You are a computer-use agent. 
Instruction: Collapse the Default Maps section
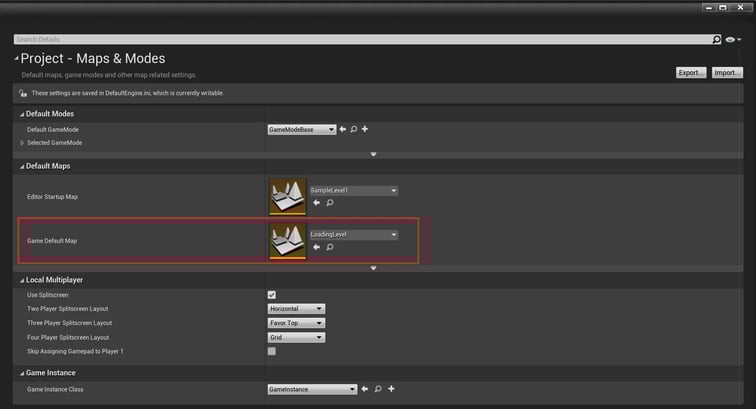[x=22, y=166]
